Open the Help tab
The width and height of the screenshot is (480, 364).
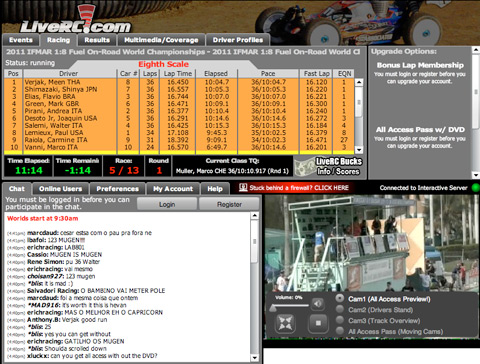[215, 189]
